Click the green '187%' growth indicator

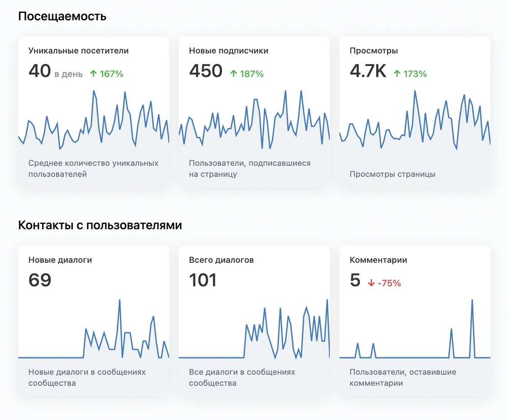[x=247, y=74]
